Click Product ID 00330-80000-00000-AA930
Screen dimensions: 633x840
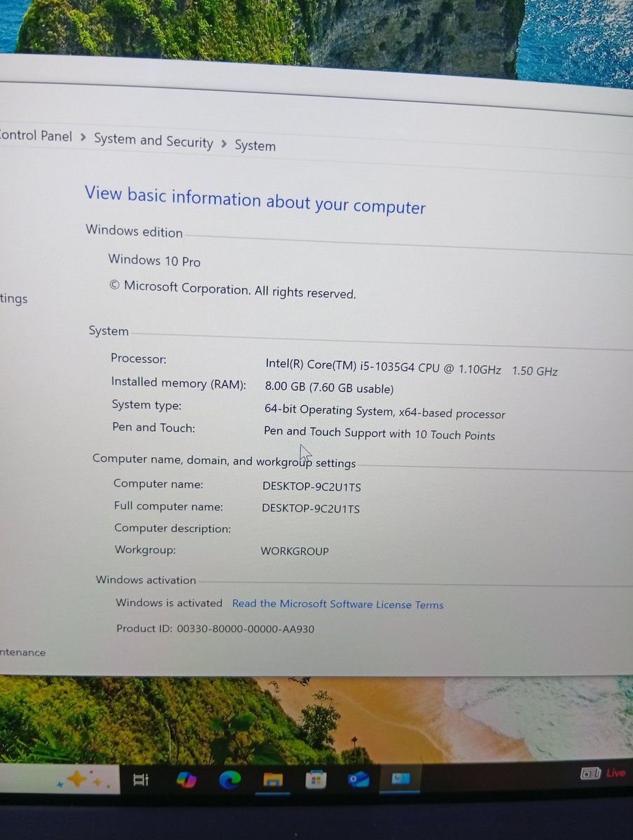pyautogui.click(x=215, y=629)
